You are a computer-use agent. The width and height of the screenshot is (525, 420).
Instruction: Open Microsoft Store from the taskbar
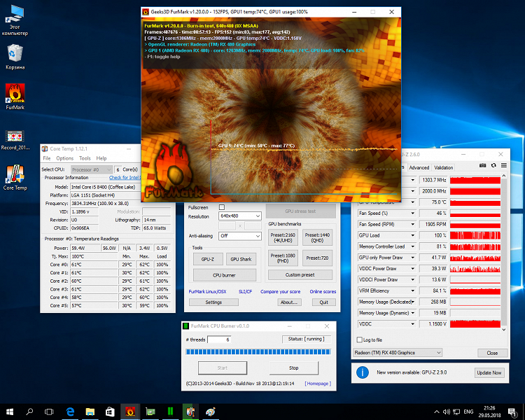coord(110,411)
